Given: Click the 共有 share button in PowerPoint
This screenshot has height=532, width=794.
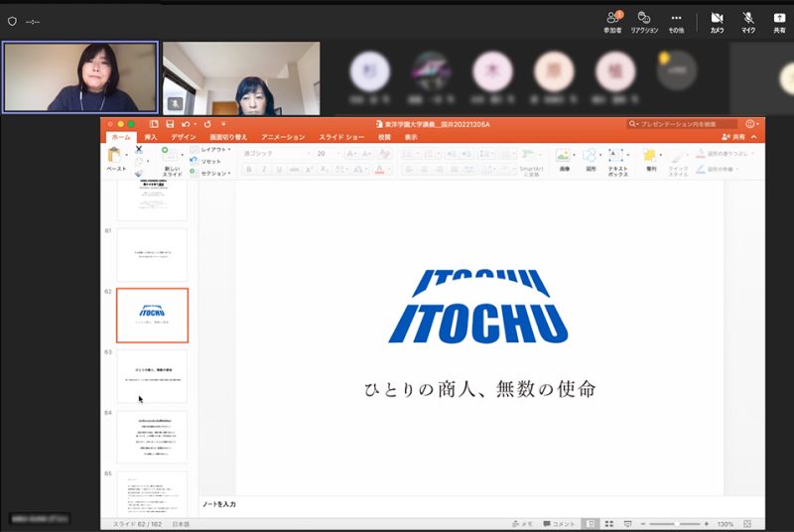Looking at the screenshot, I should point(733,137).
